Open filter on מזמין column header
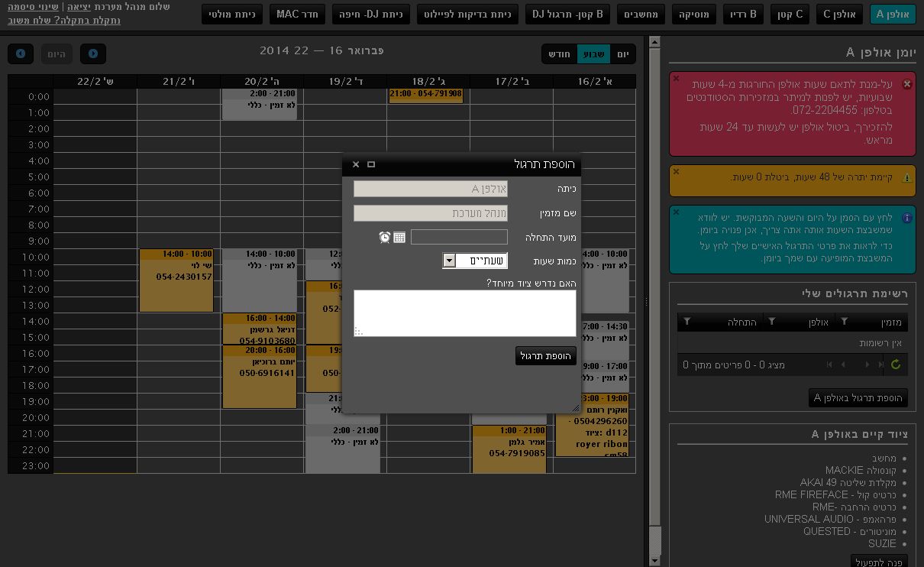Image resolution: width=924 pixels, height=567 pixels. click(x=844, y=322)
